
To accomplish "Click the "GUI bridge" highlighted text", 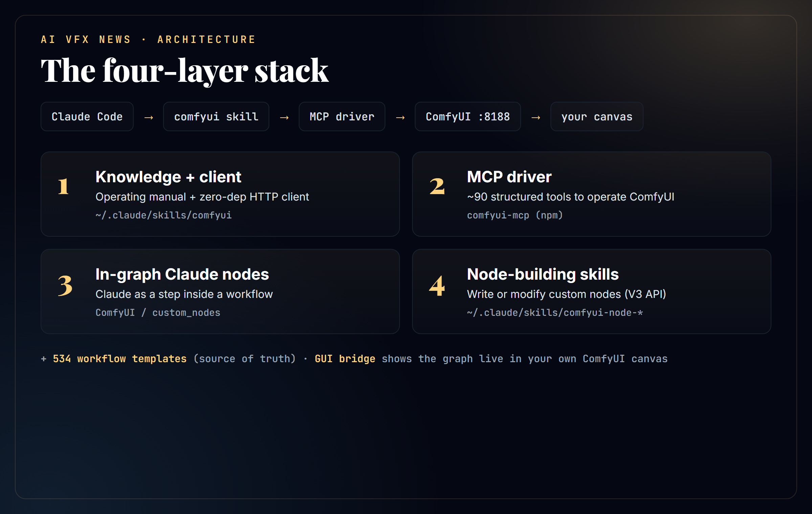I will point(345,358).
